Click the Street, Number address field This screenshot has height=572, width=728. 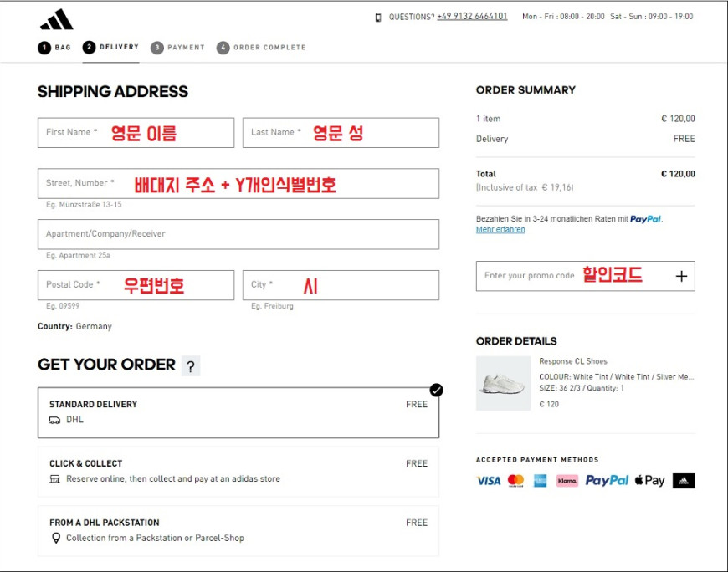click(x=238, y=184)
